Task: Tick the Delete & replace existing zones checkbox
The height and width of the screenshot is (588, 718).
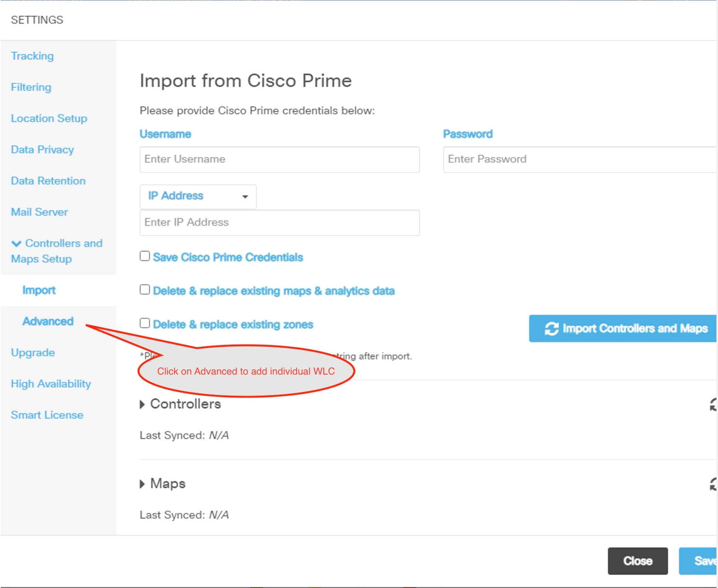Action: point(145,323)
